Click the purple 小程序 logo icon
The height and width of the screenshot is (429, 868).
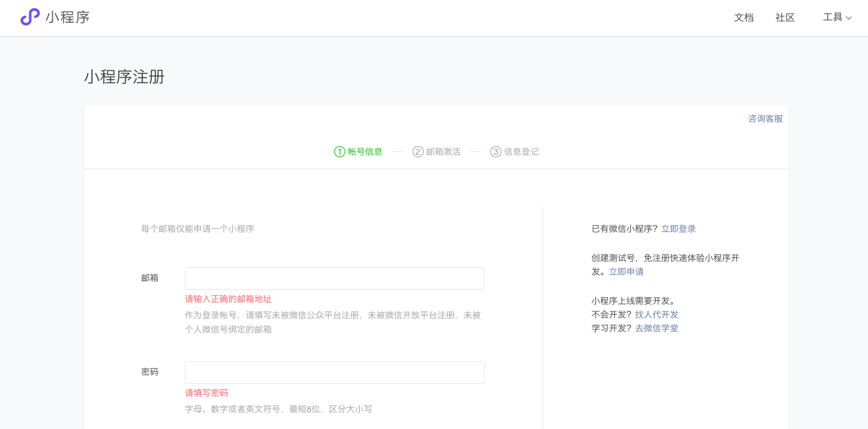coord(30,17)
